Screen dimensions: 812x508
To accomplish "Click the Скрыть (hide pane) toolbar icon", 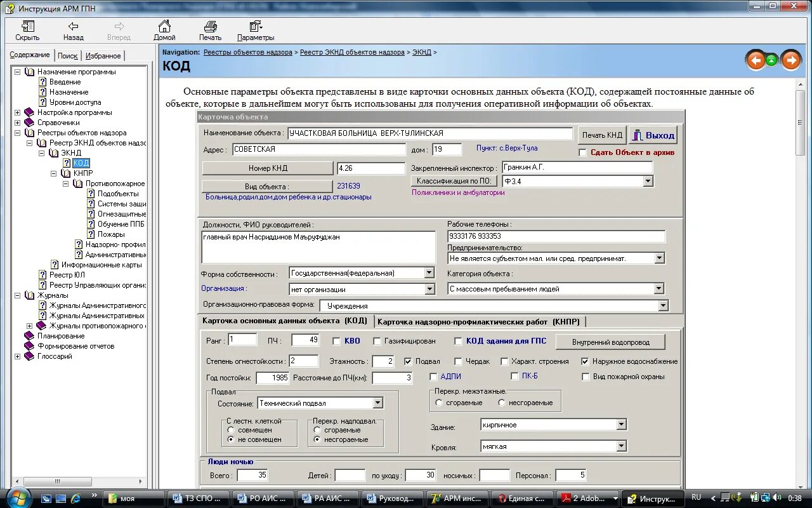I will pos(27,27).
